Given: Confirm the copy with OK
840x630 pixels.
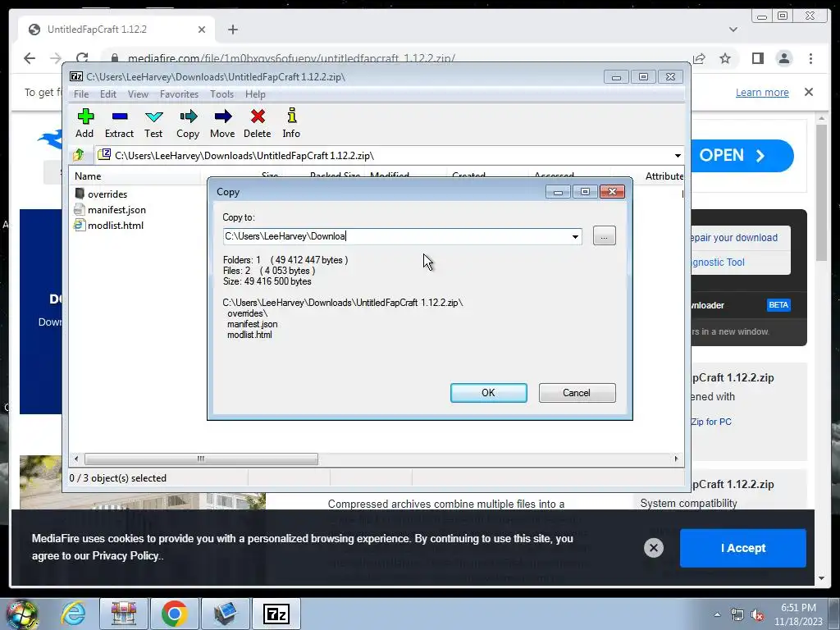Looking at the screenshot, I should [489, 393].
